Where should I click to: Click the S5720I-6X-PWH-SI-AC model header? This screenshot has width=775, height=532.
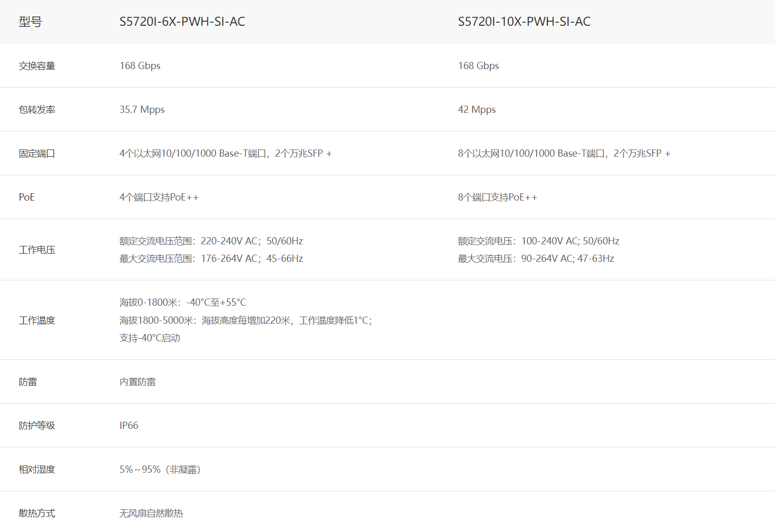(x=182, y=22)
